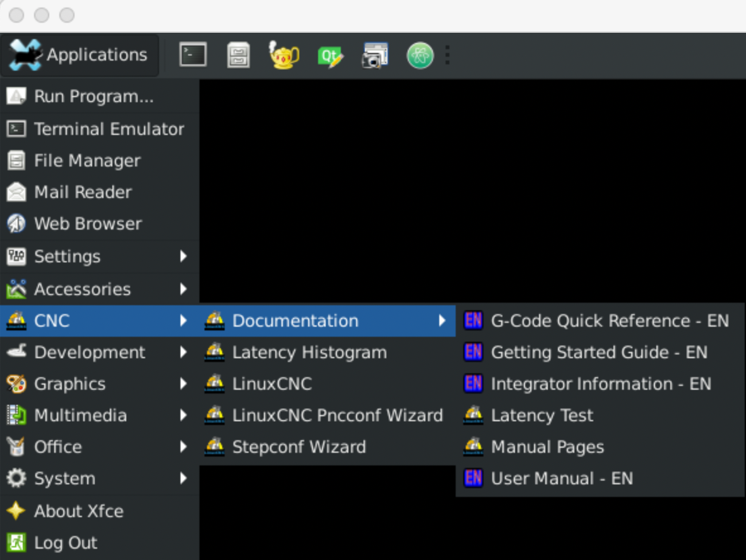Click EN icon beside G-Code Quick Reference
The height and width of the screenshot is (560, 746).
pos(473,321)
